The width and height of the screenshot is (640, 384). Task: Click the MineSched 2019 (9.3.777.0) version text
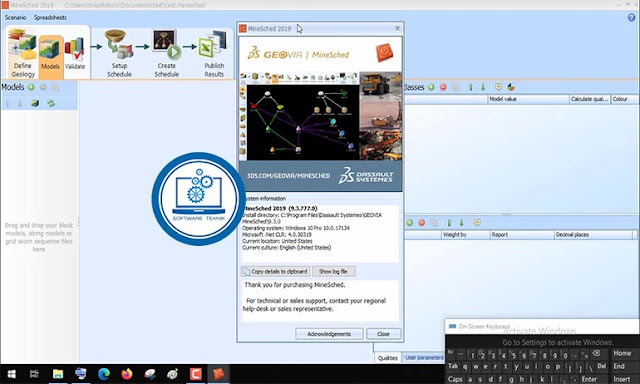pyautogui.click(x=280, y=208)
